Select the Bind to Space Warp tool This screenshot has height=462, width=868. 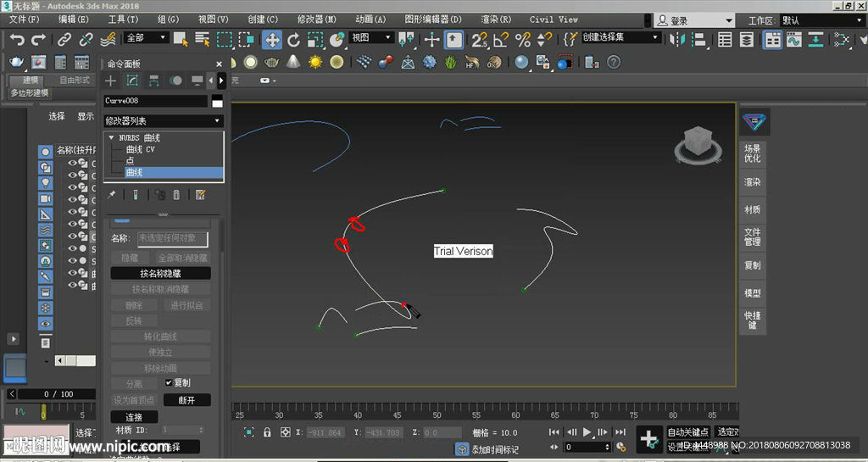108,40
